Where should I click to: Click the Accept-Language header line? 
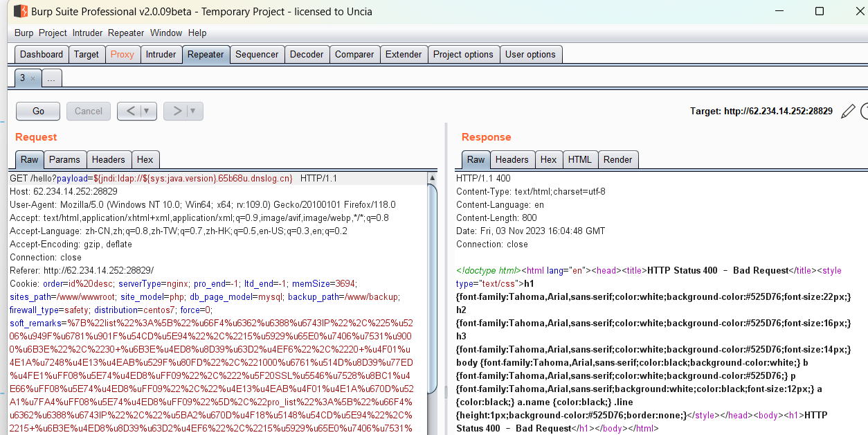[x=179, y=231]
